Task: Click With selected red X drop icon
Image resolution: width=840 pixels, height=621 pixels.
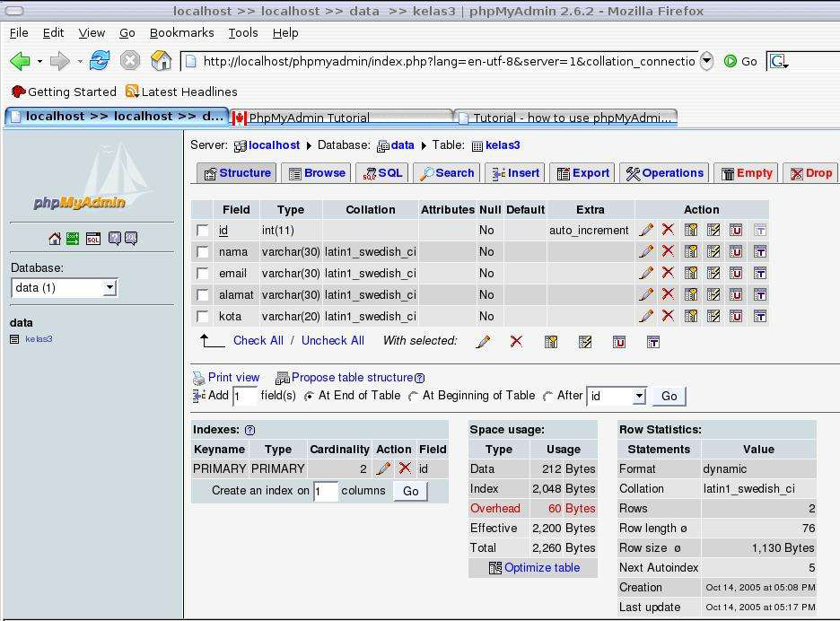Action: click(516, 341)
